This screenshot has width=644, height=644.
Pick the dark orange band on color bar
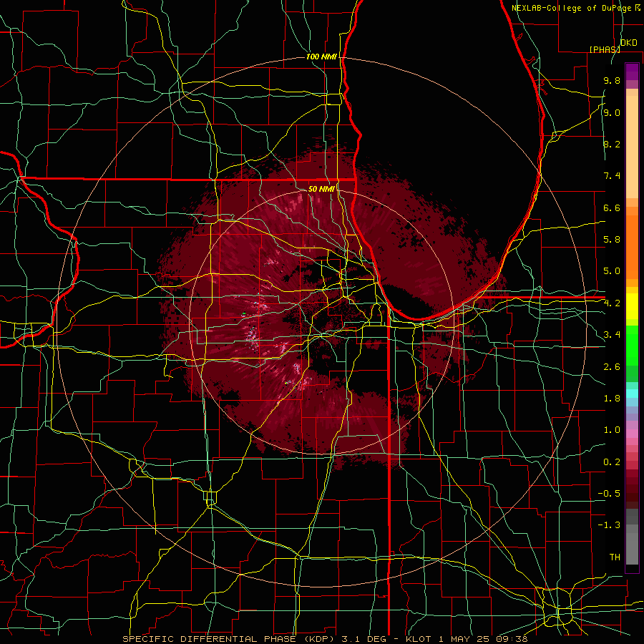pyautogui.click(x=632, y=247)
